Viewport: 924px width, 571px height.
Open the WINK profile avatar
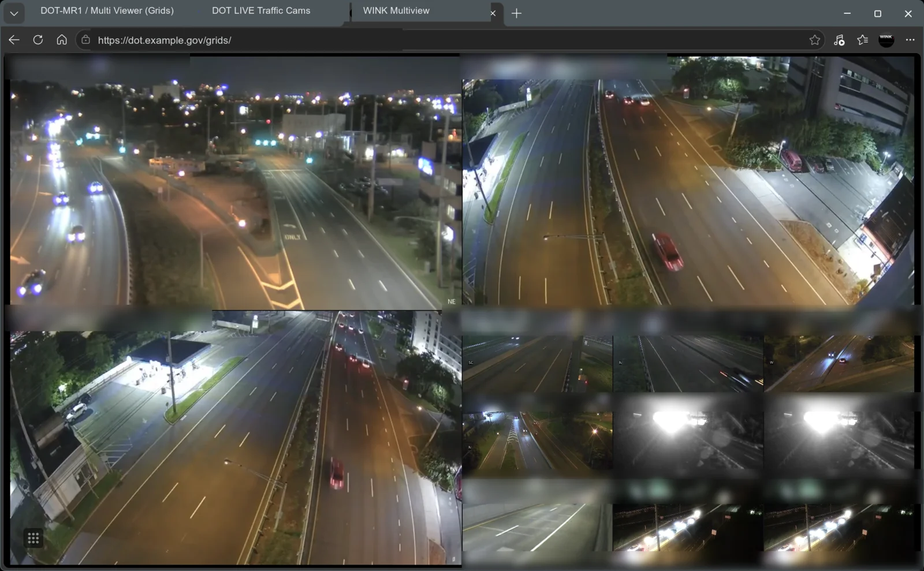point(886,40)
